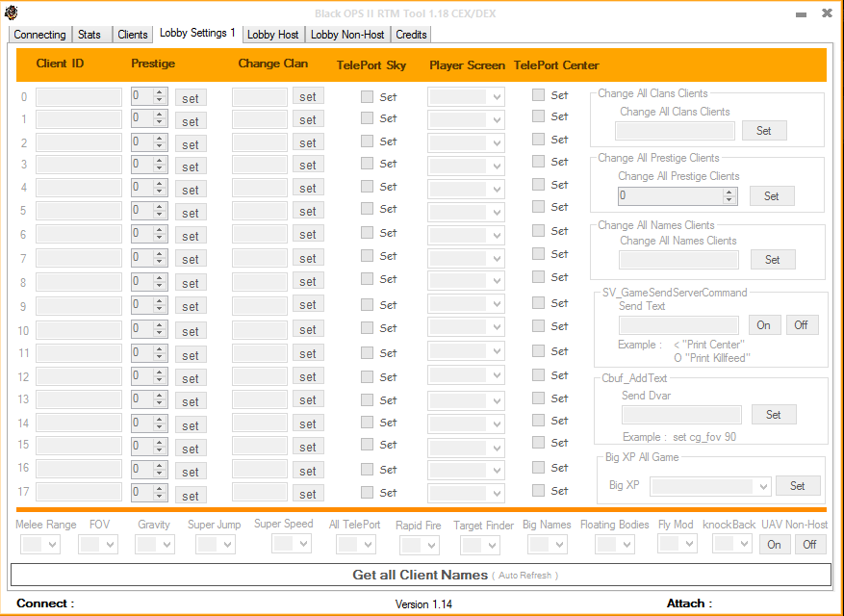
Task: Set clan for client 15
Action: (x=308, y=447)
